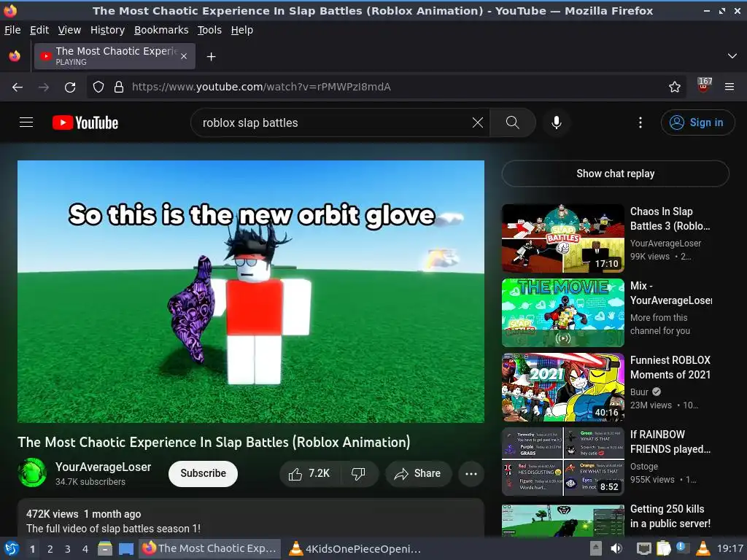Switch to workspace 4

click(85, 549)
